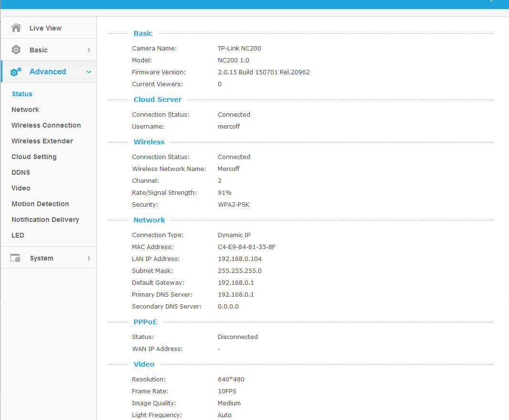Click the cloud username mercoff

click(x=229, y=127)
